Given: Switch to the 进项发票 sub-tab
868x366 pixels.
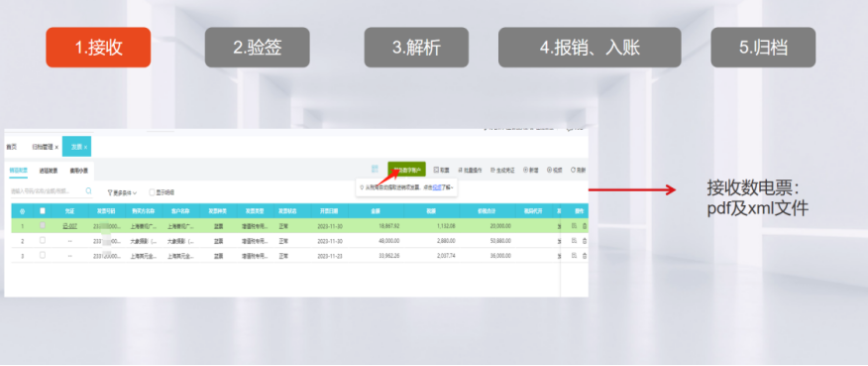Looking at the screenshot, I should point(49,171).
